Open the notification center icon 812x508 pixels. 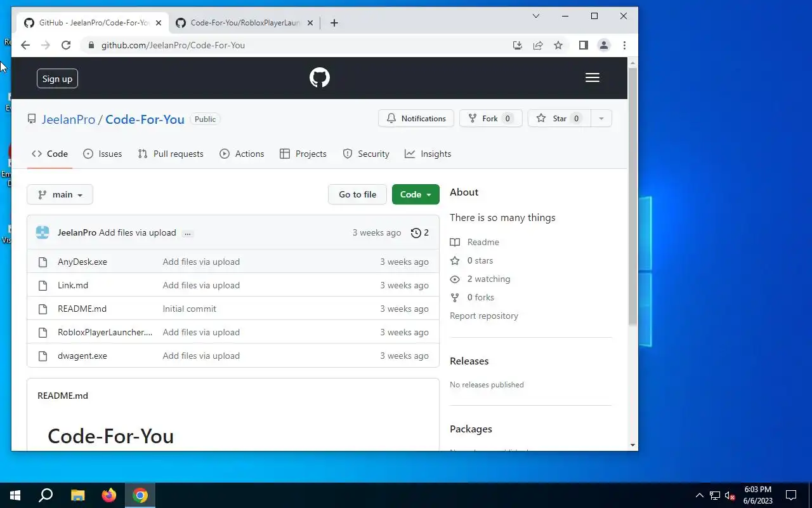tap(791, 495)
